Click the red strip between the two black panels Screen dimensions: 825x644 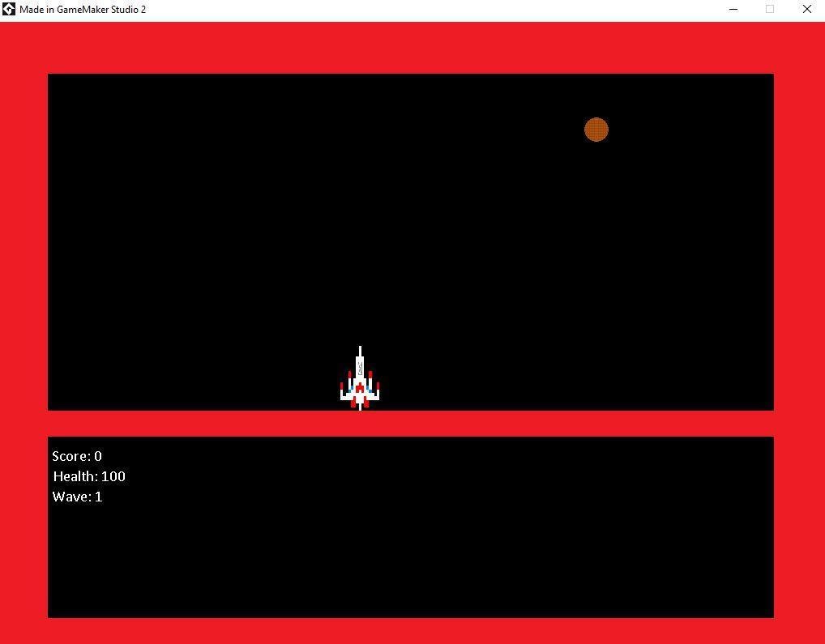(x=411, y=424)
